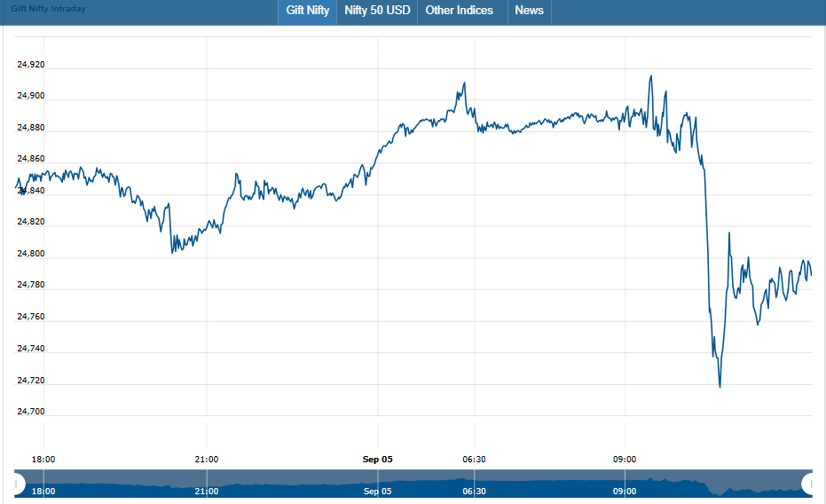
Task: Open the Nifty 50 USD tab
Action: click(x=377, y=11)
